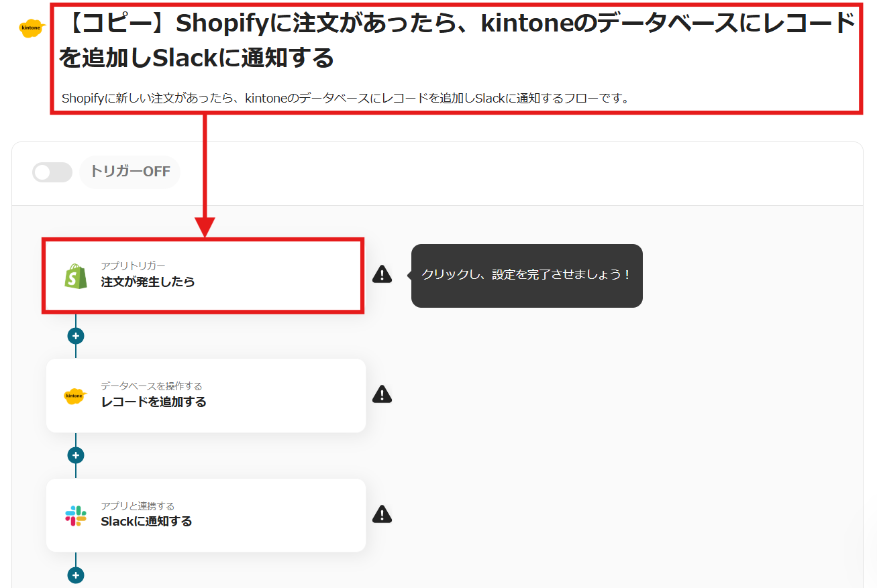Open the 注文が発生したら trigger card
Image resolution: width=877 pixels, height=588 pixels.
pos(203,275)
